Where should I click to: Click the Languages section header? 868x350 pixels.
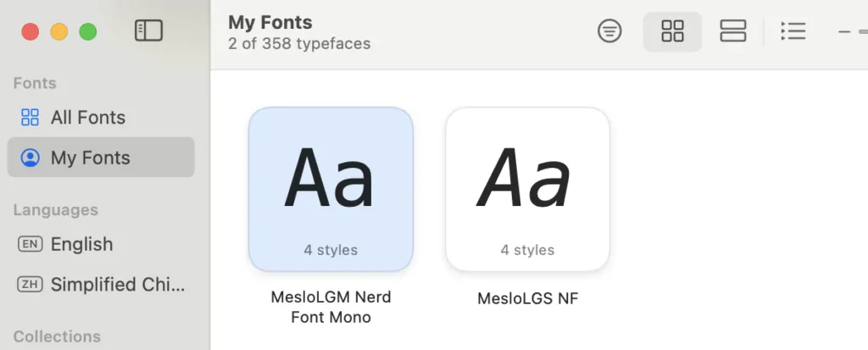click(x=56, y=210)
